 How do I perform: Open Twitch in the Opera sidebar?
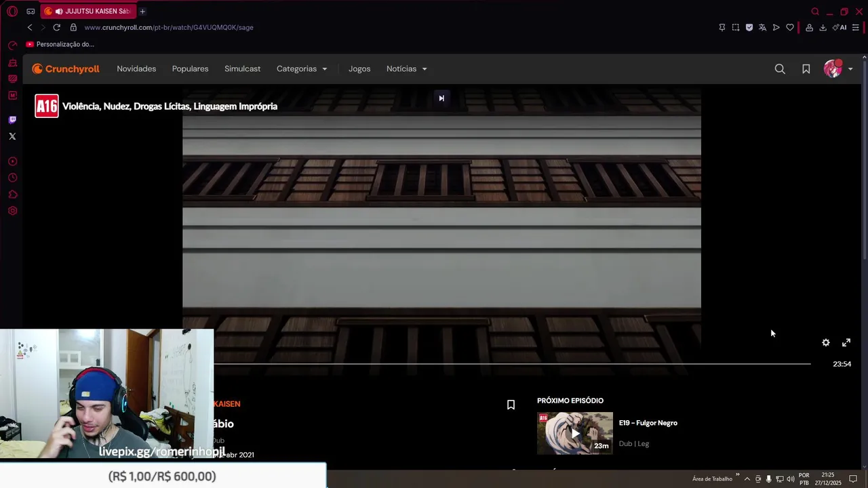[12, 120]
